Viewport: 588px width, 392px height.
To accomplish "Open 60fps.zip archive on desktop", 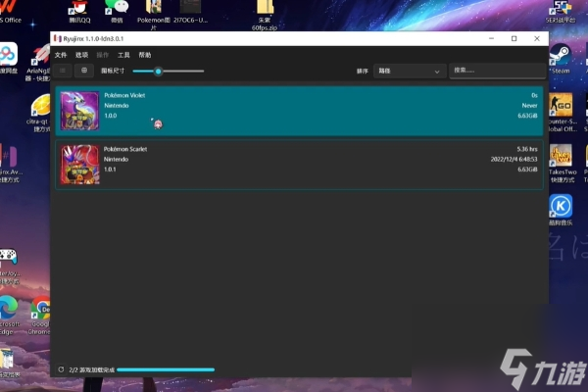I will point(265,15).
